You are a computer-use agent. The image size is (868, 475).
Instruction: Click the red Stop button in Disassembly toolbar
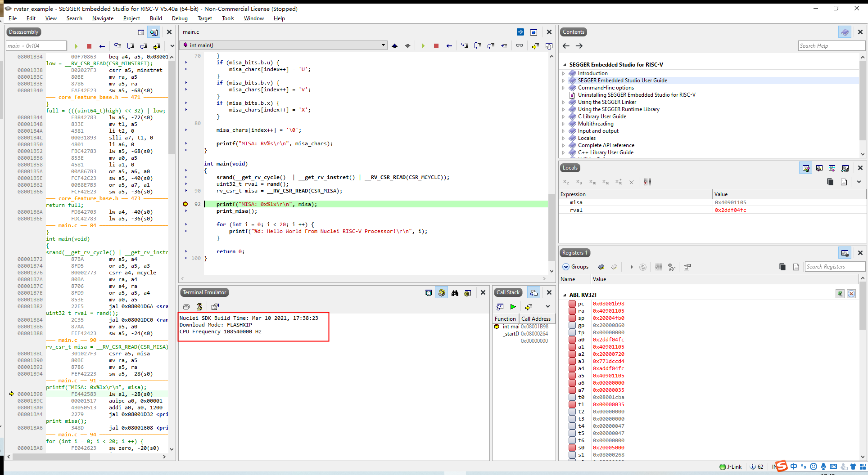89,46
